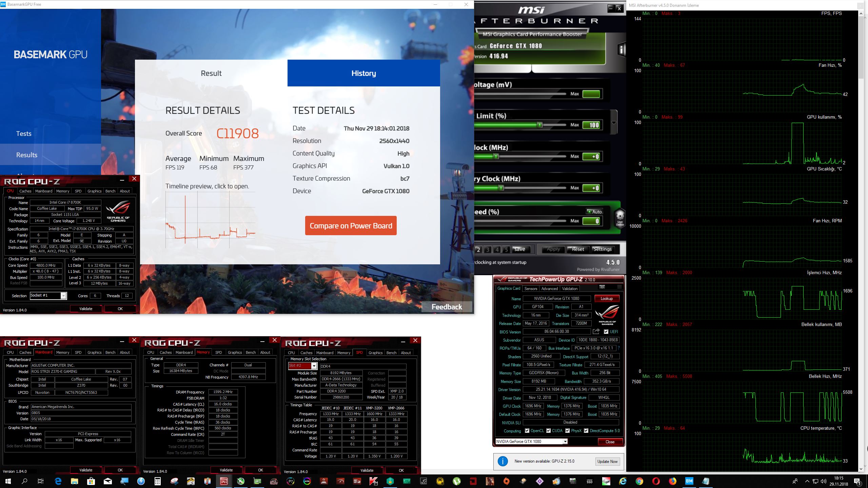
Task: Click the volume speaker tray icon
Action: click(x=823, y=481)
